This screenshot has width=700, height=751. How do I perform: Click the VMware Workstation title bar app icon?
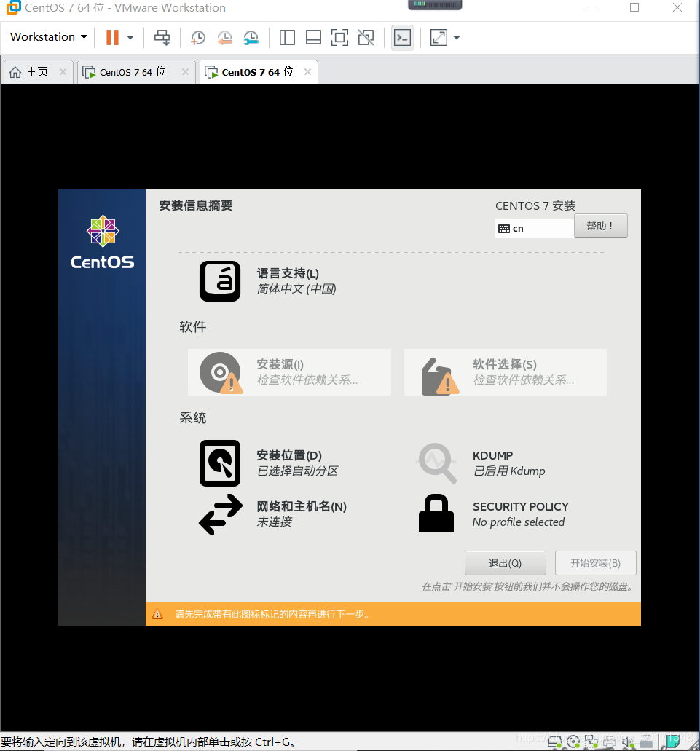[13, 8]
